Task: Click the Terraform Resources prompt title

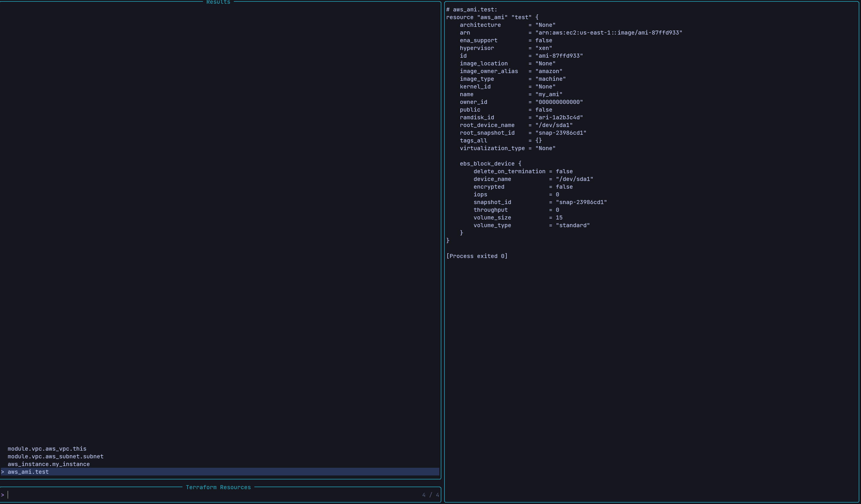Action: pyautogui.click(x=218, y=487)
